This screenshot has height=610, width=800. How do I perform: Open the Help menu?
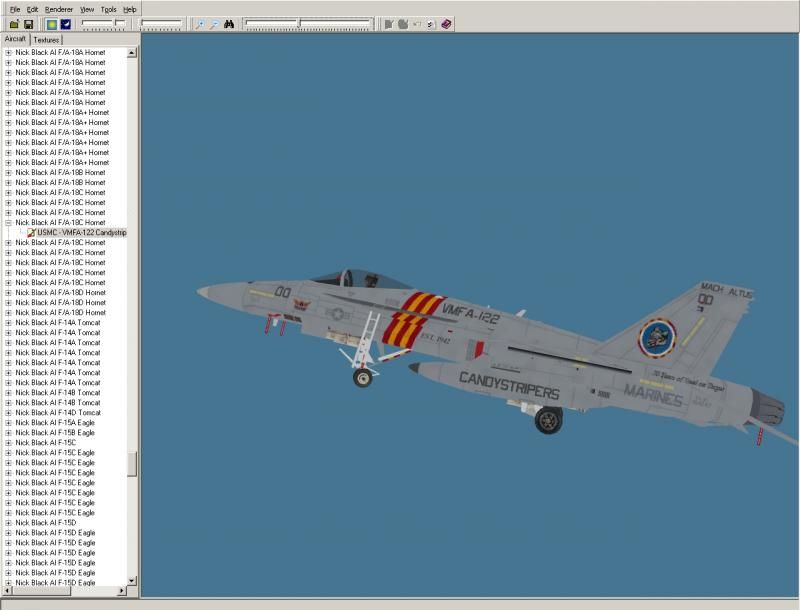[x=130, y=9]
